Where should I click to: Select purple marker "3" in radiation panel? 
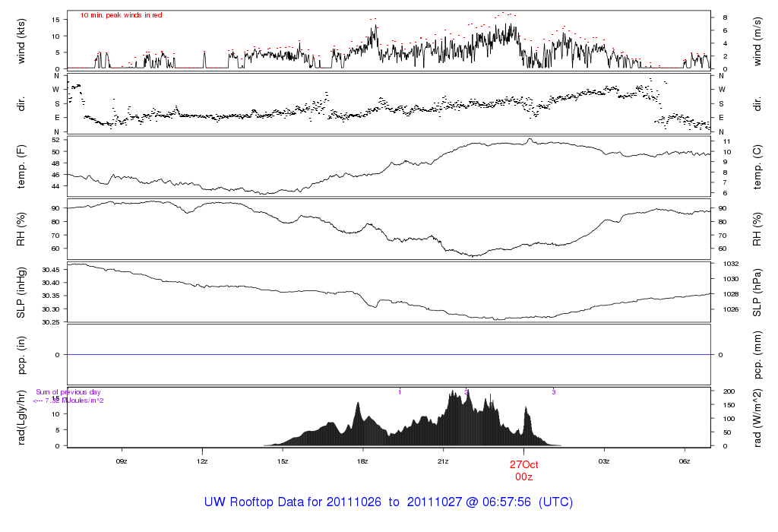click(x=554, y=392)
